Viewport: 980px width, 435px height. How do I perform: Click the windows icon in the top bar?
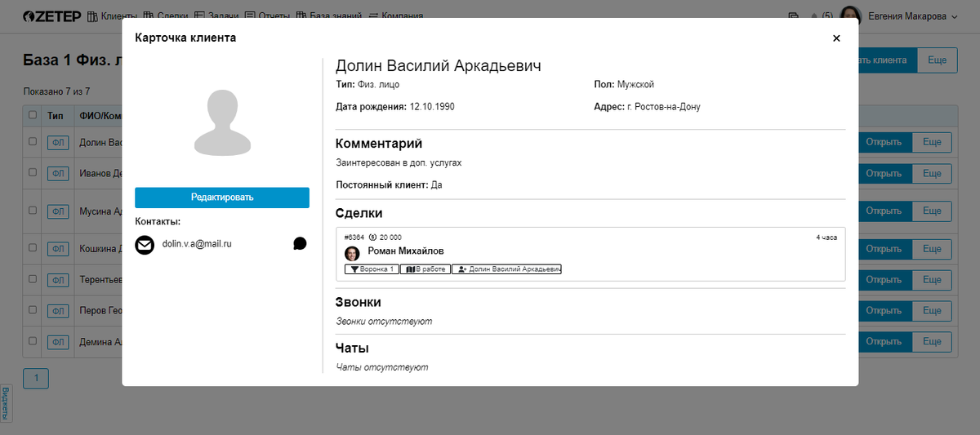coord(793,16)
